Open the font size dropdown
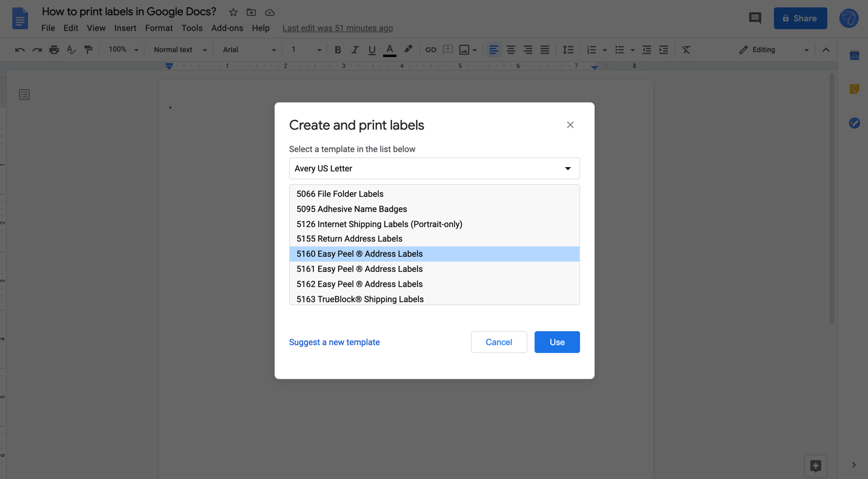868x479 pixels. [x=305, y=50]
